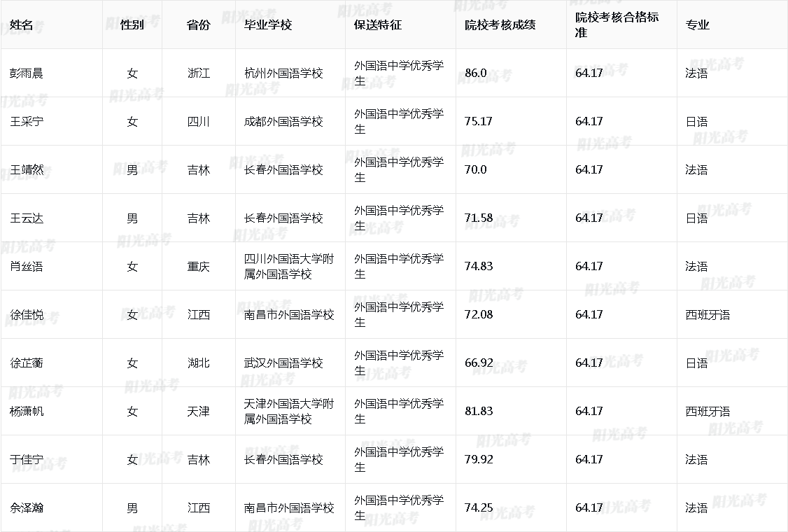The width and height of the screenshot is (788, 532).
Task: Select the name 王靖然
Action: pyautogui.click(x=27, y=169)
